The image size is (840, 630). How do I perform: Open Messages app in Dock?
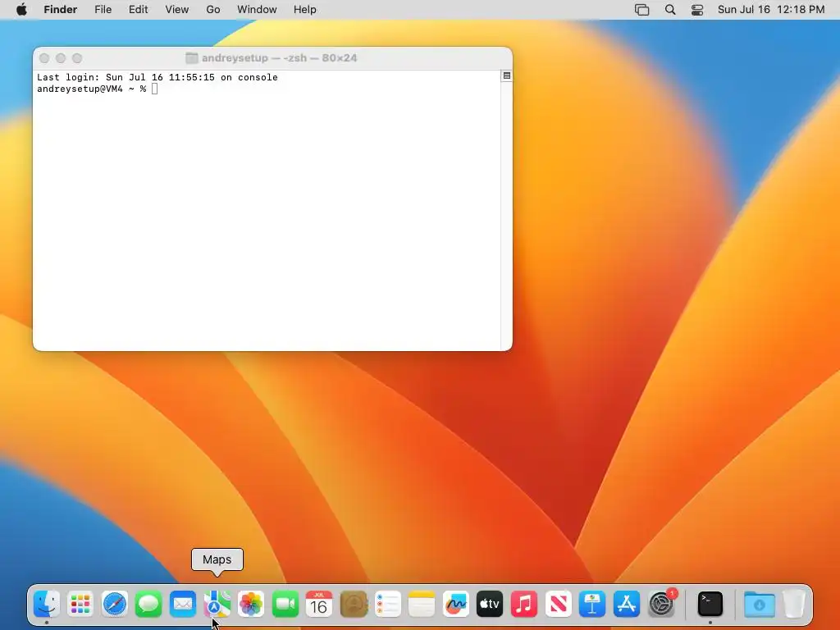coord(148,605)
